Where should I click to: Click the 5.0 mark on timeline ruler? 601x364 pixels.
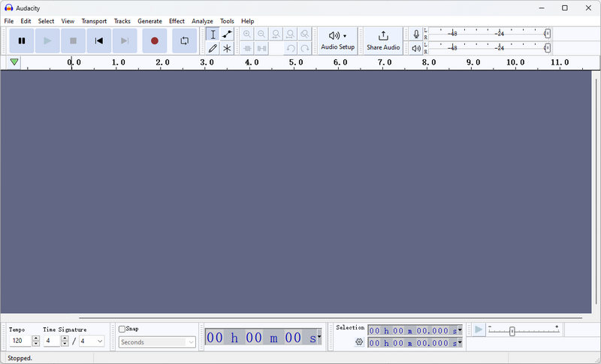pos(296,62)
